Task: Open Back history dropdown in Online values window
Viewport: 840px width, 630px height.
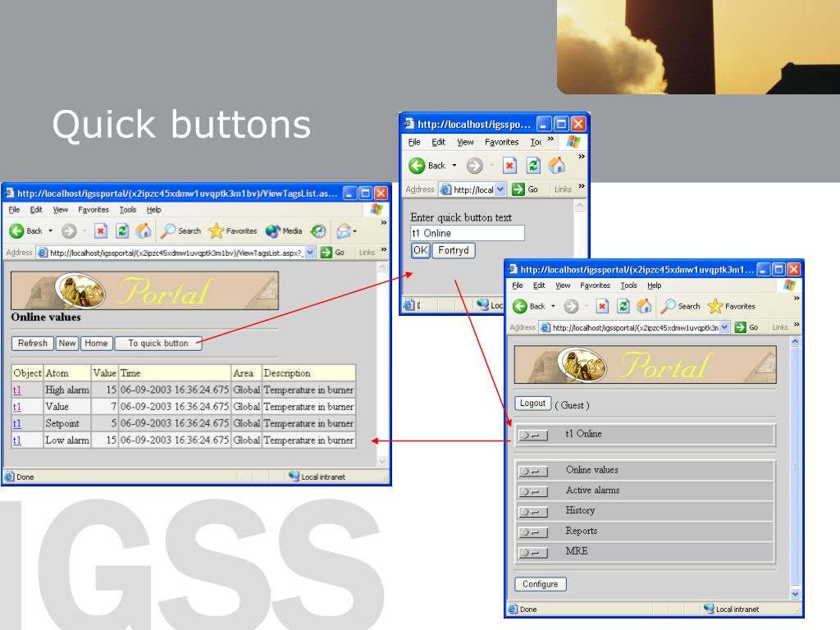Action: 50,231
